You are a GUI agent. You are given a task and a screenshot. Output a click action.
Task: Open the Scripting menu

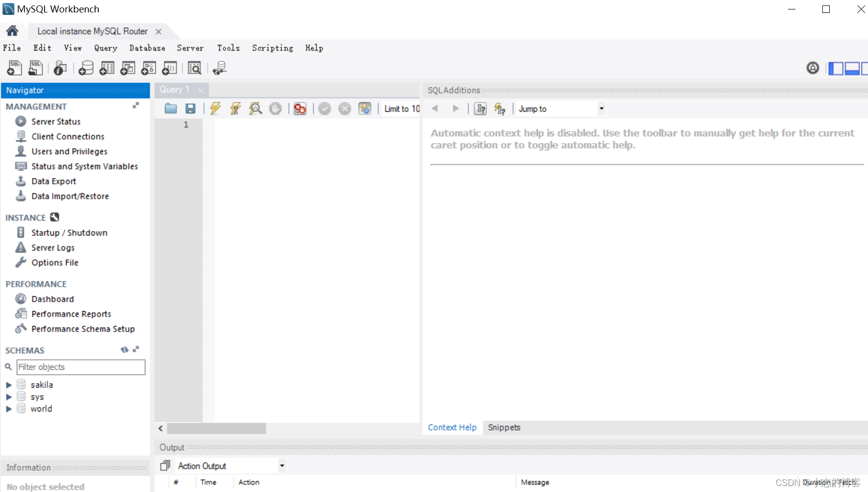pyautogui.click(x=273, y=48)
